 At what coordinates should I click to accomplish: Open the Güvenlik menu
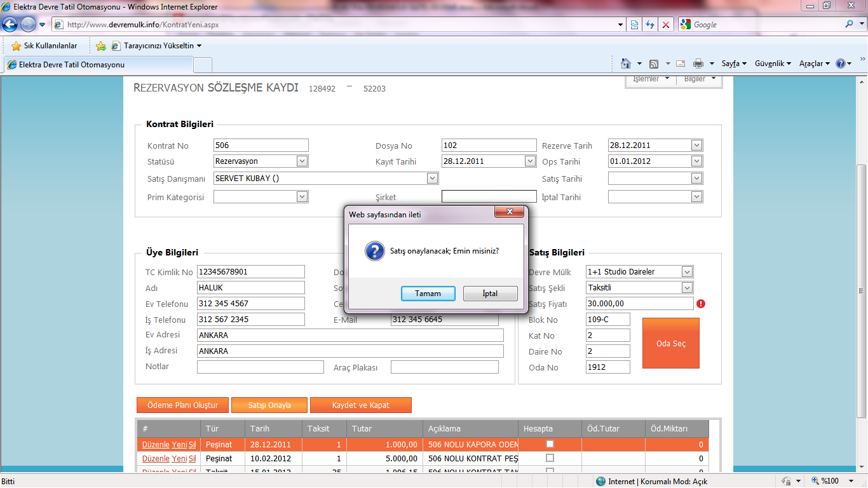[x=773, y=64]
